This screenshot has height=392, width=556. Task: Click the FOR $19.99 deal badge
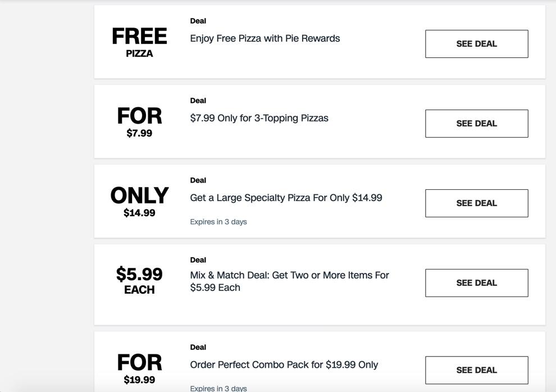tap(139, 368)
